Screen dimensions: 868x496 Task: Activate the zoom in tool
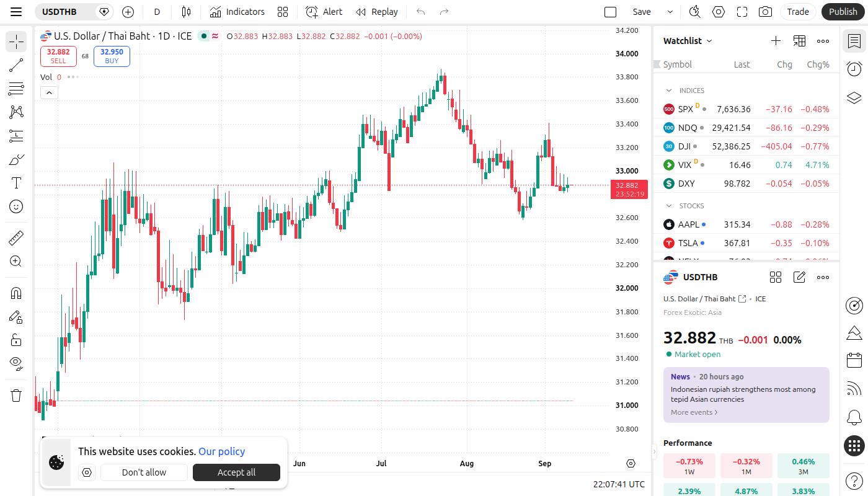point(16,261)
